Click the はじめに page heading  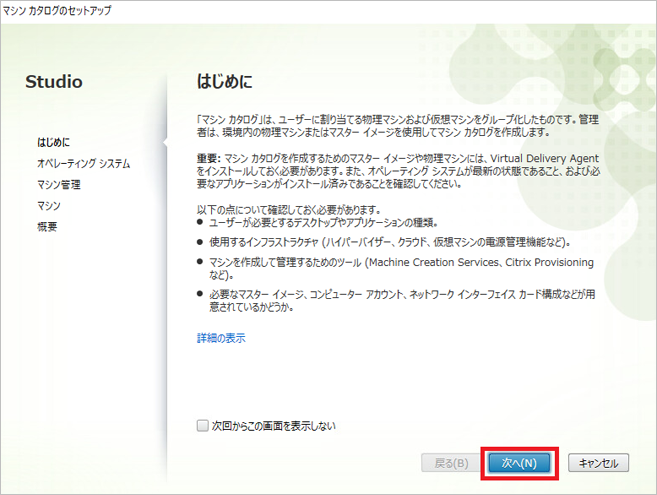point(224,80)
